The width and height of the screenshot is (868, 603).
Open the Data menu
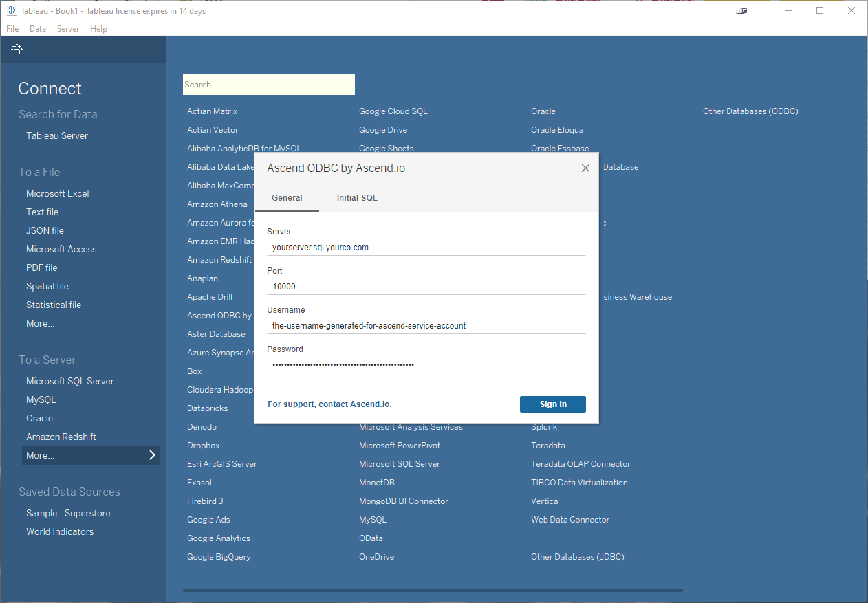pyautogui.click(x=38, y=29)
